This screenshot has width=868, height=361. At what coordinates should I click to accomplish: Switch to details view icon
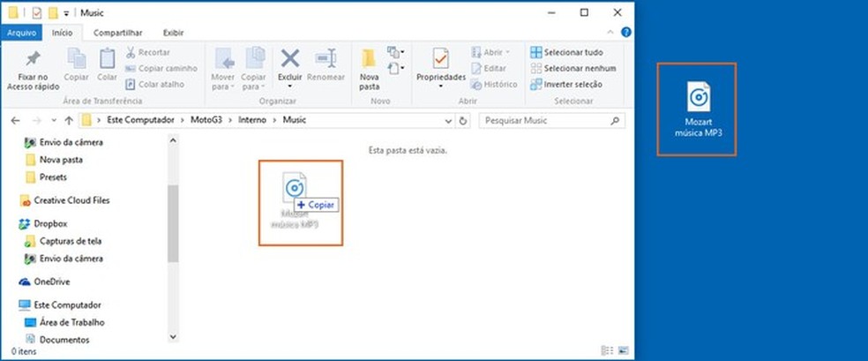(607, 350)
